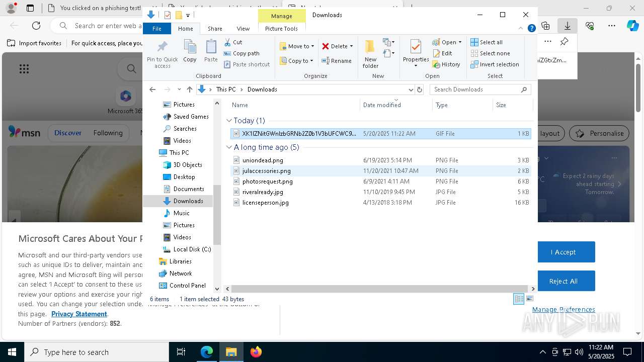Select Documents in navigation pane

click(184, 189)
